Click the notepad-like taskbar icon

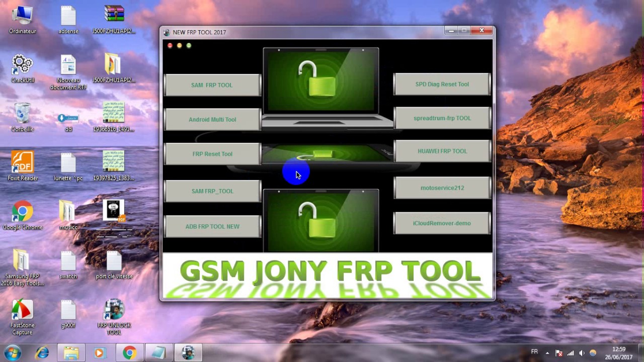158,353
